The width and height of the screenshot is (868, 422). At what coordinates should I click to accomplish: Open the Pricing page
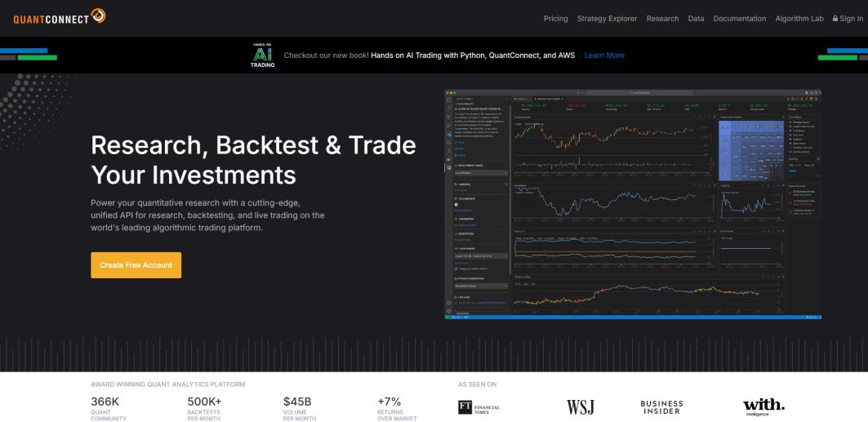(x=556, y=18)
